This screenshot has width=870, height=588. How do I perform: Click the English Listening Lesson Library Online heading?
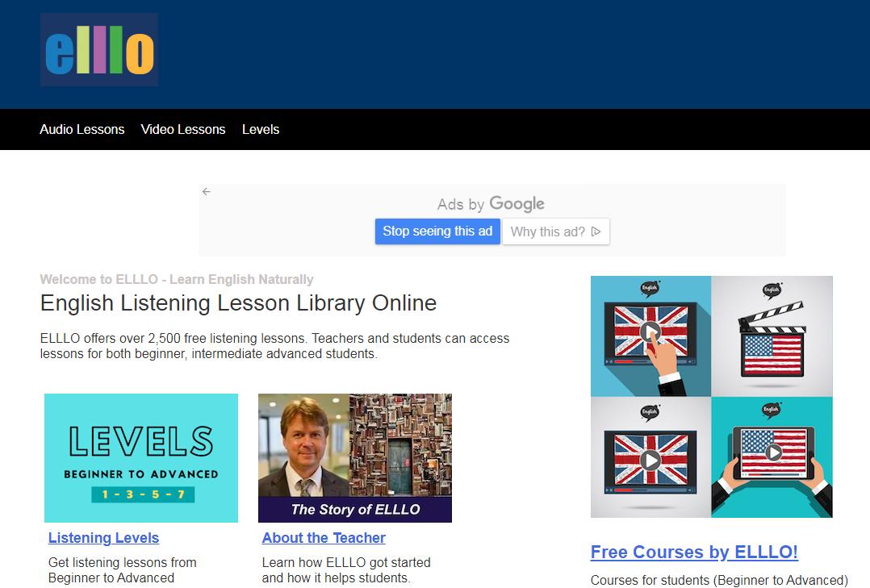tap(239, 303)
